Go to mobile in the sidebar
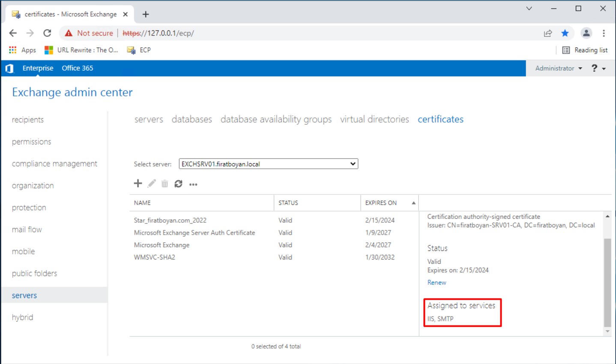This screenshot has height=364, width=616. click(x=23, y=251)
